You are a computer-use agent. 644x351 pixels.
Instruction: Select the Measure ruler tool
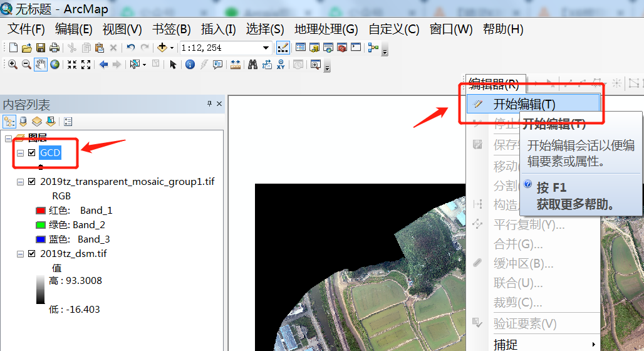tap(236, 64)
